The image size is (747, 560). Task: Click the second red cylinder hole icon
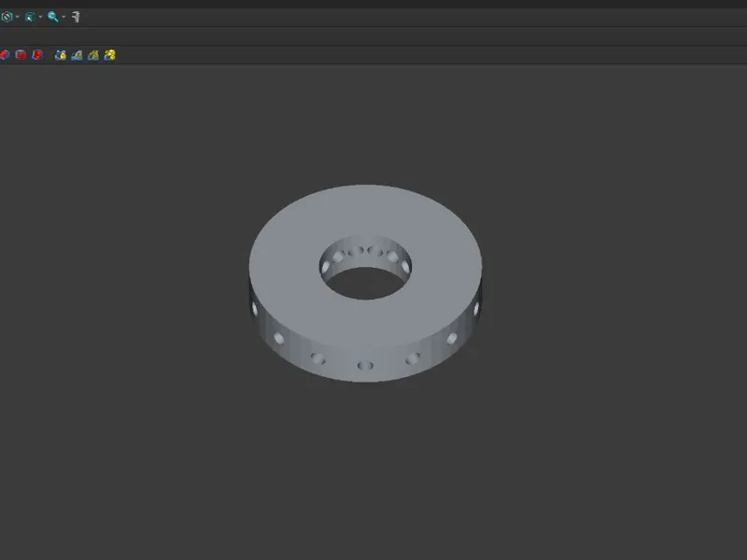click(21, 55)
